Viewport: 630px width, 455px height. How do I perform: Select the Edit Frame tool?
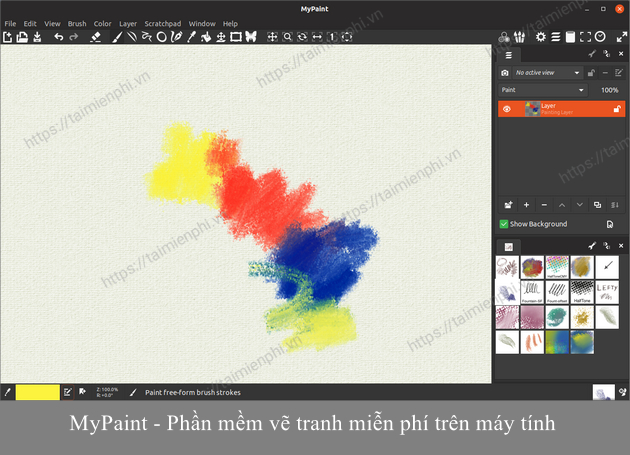click(x=236, y=37)
